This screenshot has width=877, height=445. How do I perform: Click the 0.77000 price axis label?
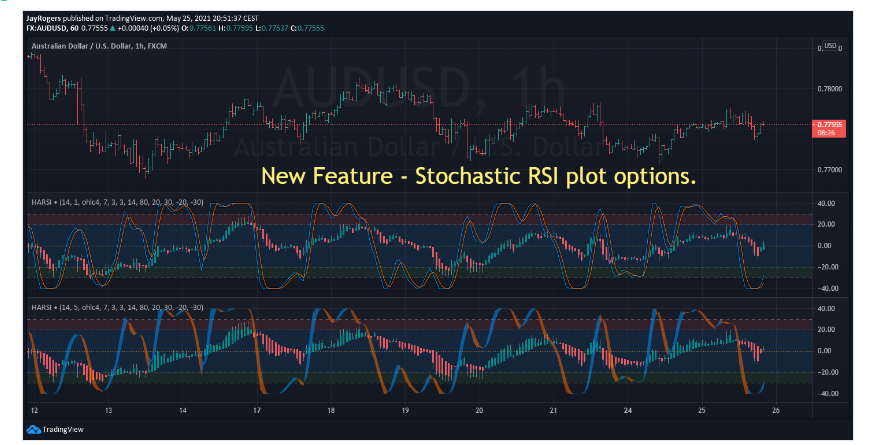(x=830, y=170)
